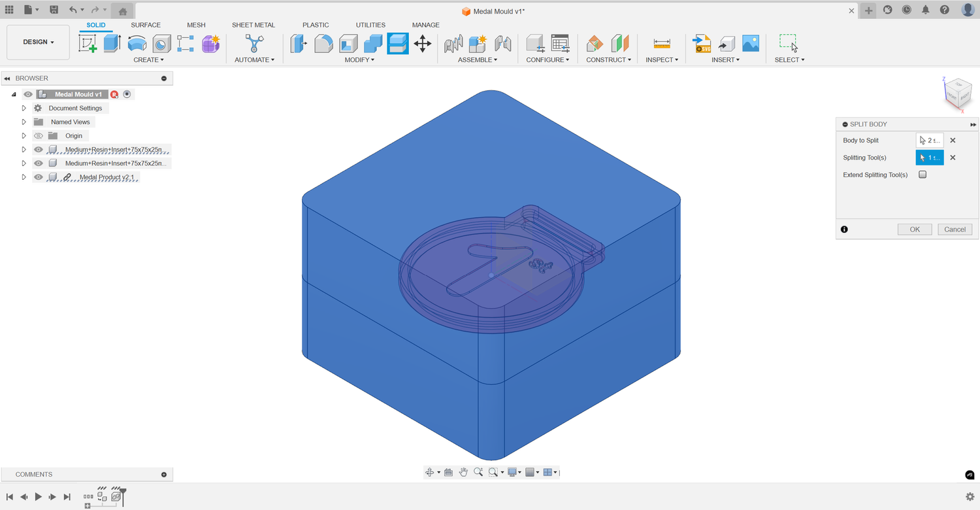Select the Combine tool

point(373,44)
